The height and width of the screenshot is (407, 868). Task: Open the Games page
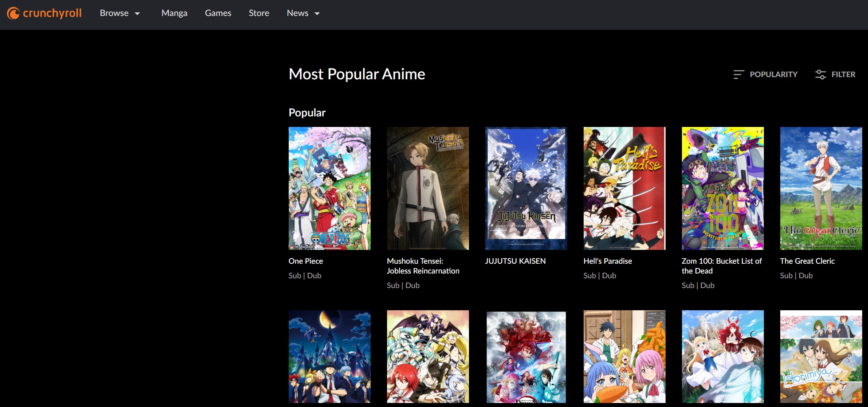(218, 13)
